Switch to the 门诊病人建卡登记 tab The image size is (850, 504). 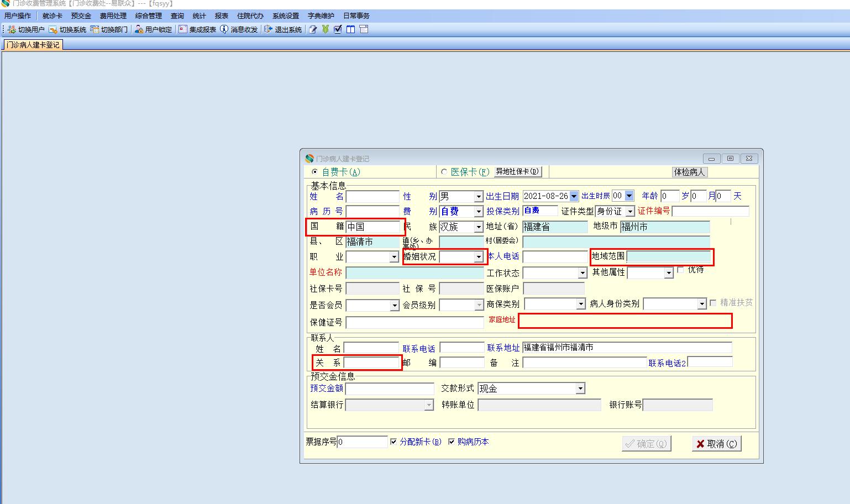(33, 45)
